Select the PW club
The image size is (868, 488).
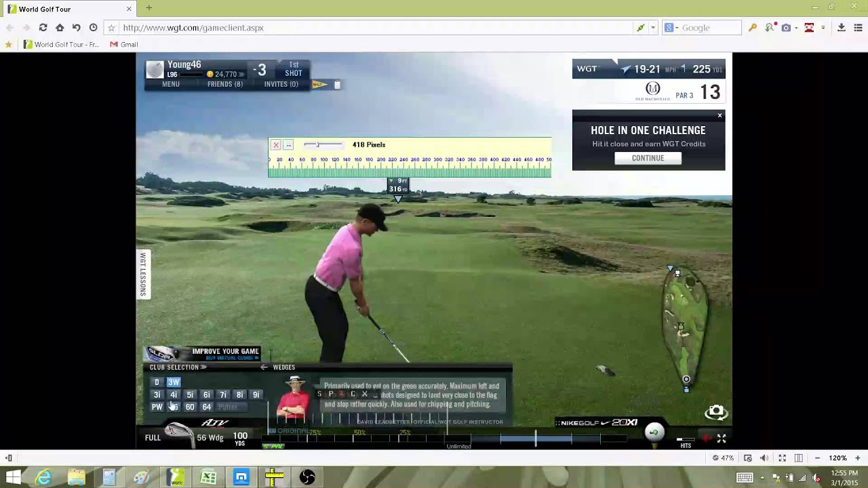point(157,407)
